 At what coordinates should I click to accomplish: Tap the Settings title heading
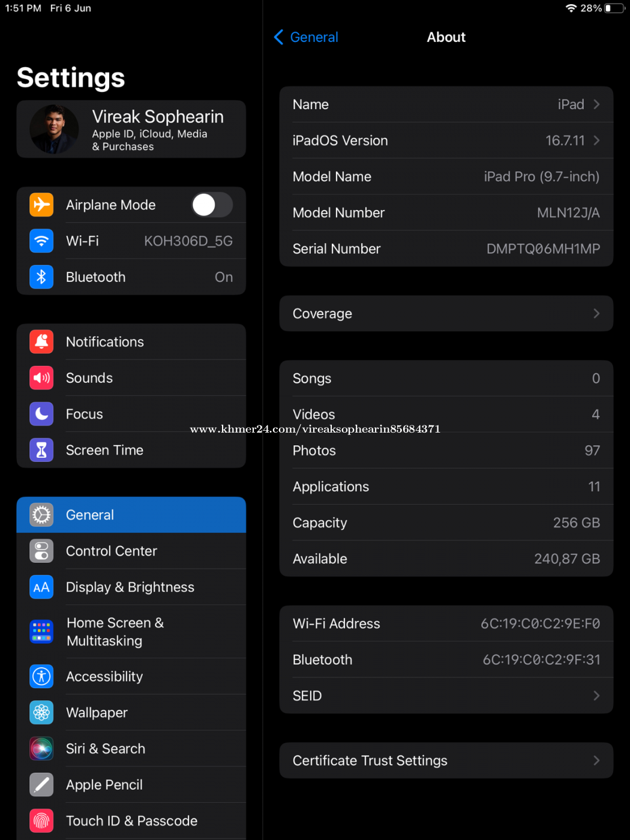point(71,78)
